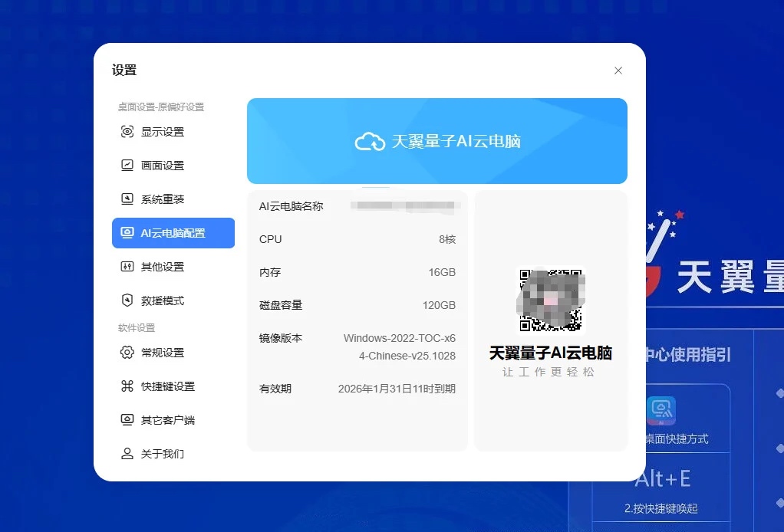This screenshot has height=532, width=784.
Task: Click the QR code image
Action: tap(551, 300)
